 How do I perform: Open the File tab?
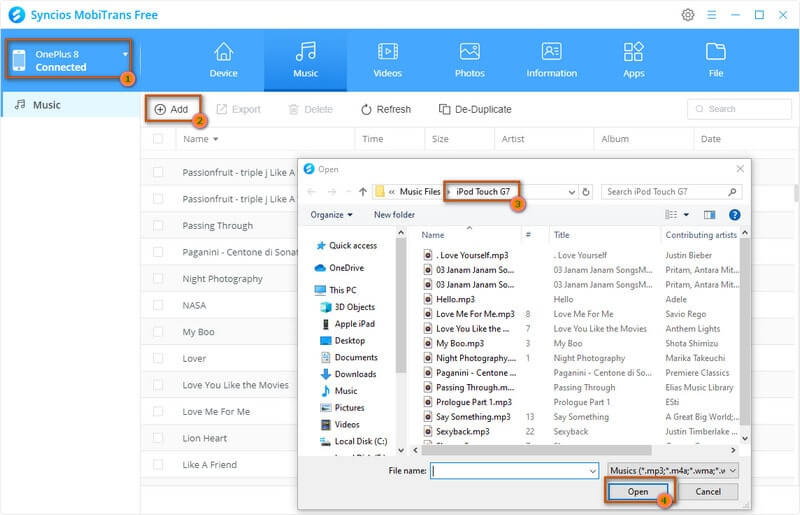click(x=716, y=60)
